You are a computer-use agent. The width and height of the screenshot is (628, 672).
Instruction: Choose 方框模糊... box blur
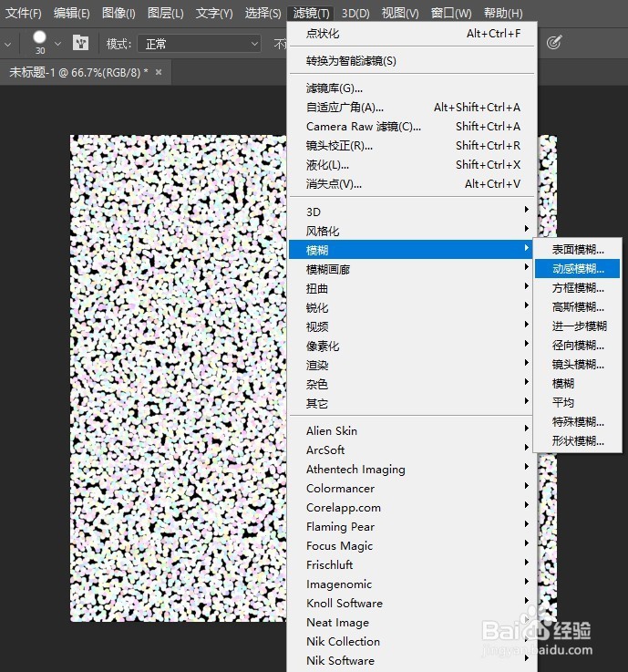click(578, 287)
